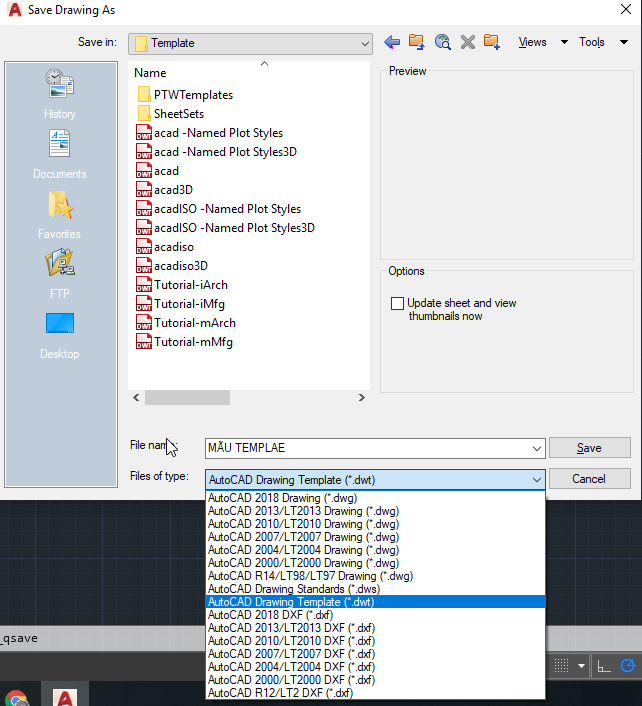Choose AutoCAD 2007/LT2007 DXF (*.dxf) file type
The height and width of the screenshot is (706, 642).
coord(375,654)
